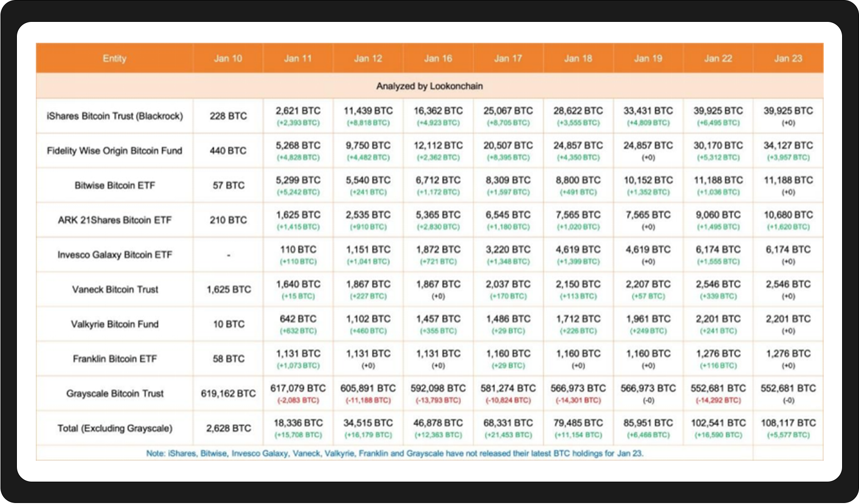The height and width of the screenshot is (504, 859).
Task: Click the "Entity" column header
Action: click(114, 58)
